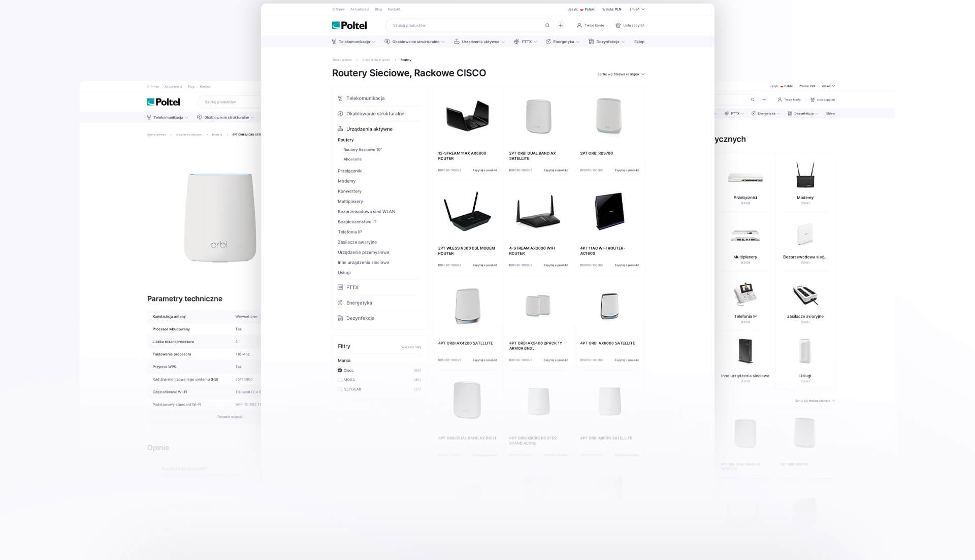The height and width of the screenshot is (560, 975).
Task: Select Przełączniki in the sidebar category list
Action: coord(350,171)
